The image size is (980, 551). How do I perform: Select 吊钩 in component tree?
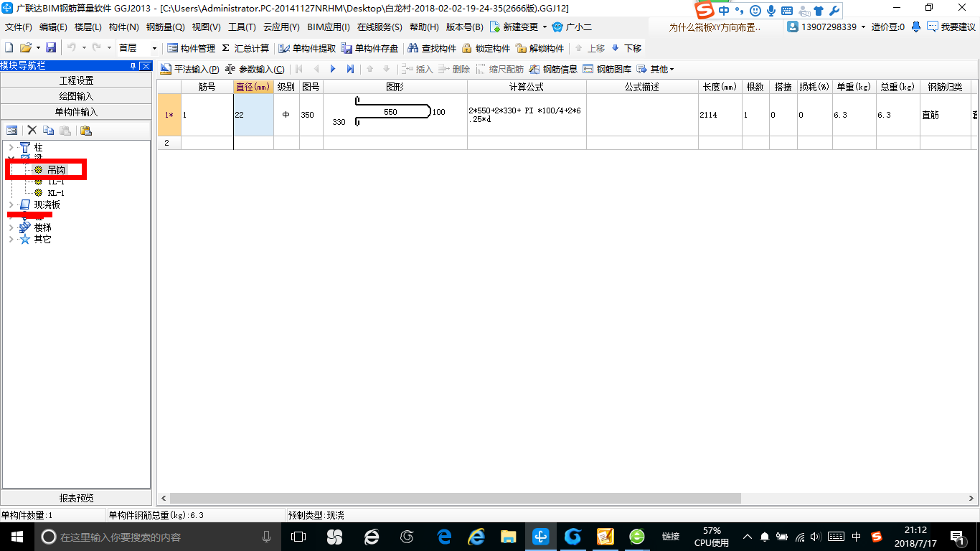(56, 170)
